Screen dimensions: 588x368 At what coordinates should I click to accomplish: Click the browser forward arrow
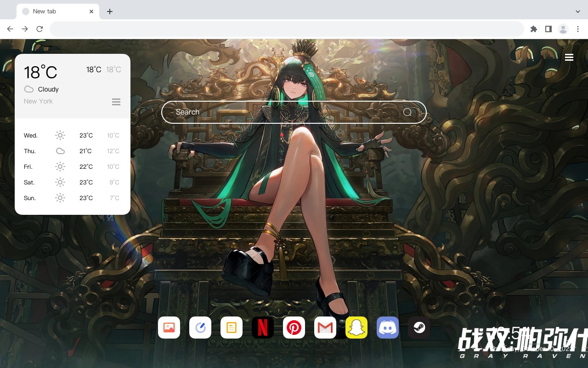tap(25, 29)
